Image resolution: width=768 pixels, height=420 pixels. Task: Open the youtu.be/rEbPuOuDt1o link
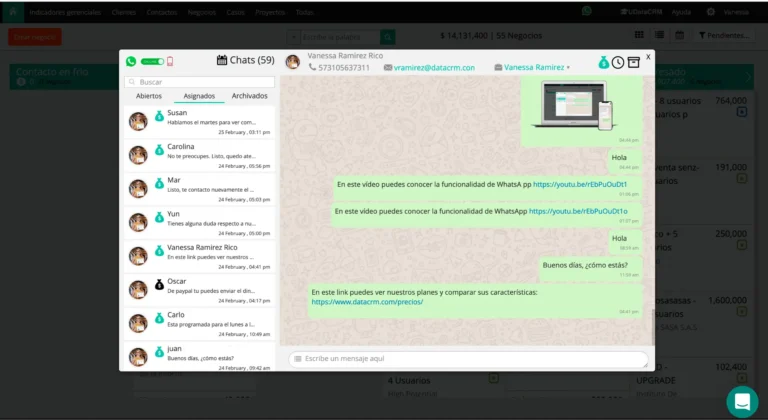coord(578,211)
